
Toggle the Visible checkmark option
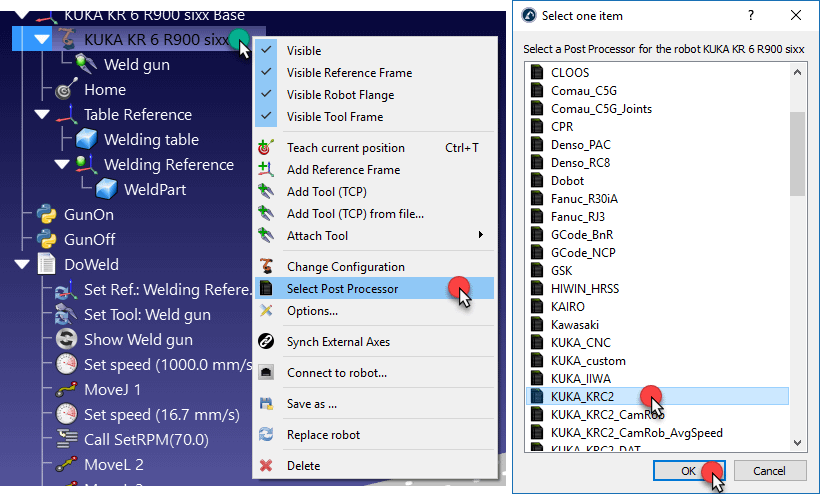coord(266,50)
